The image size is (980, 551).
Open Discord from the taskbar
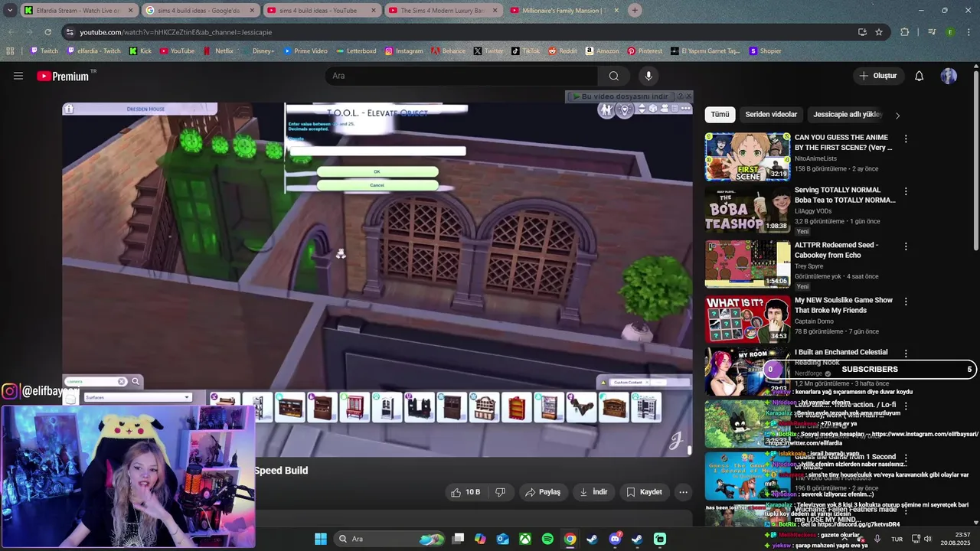[615, 539]
